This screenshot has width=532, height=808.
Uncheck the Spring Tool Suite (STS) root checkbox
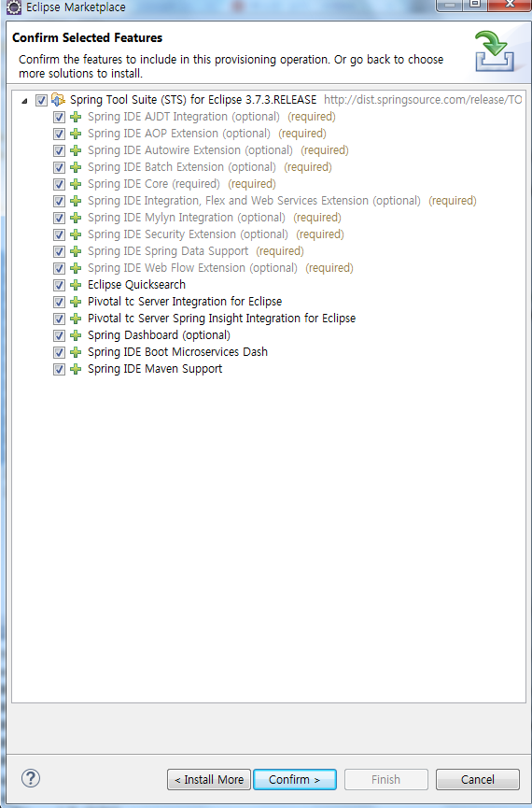tap(42, 100)
